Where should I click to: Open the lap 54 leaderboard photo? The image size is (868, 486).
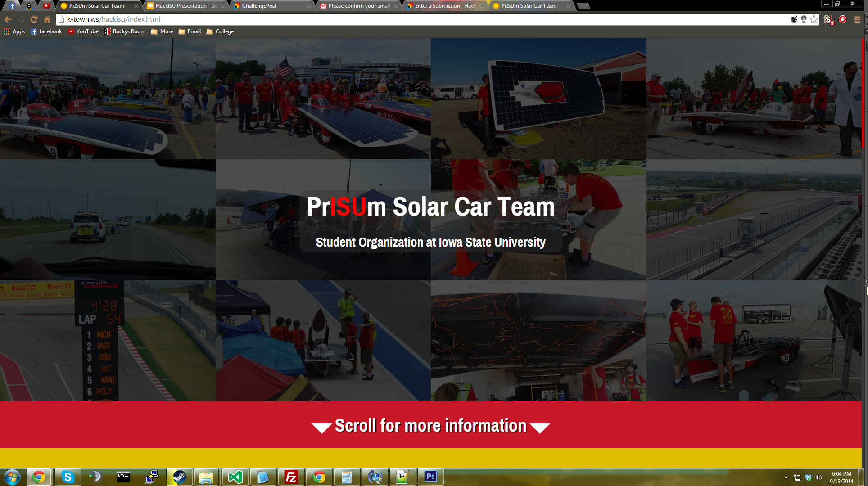click(x=108, y=341)
